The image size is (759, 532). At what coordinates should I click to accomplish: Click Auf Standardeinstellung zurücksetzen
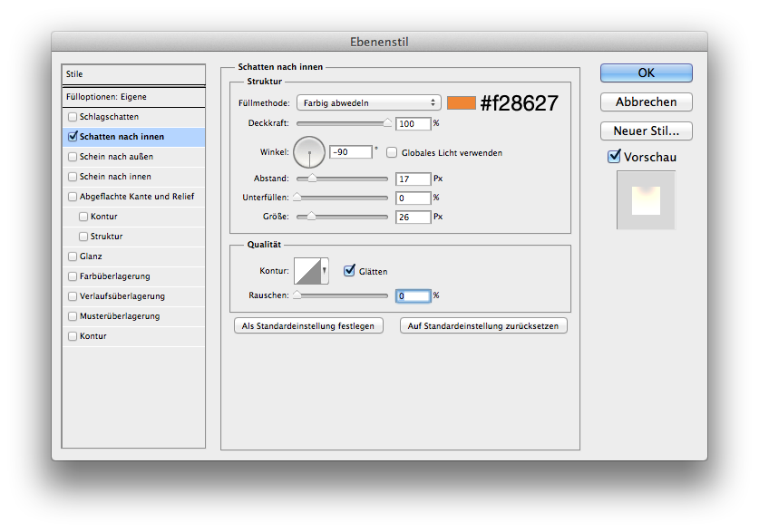tap(483, 325)
